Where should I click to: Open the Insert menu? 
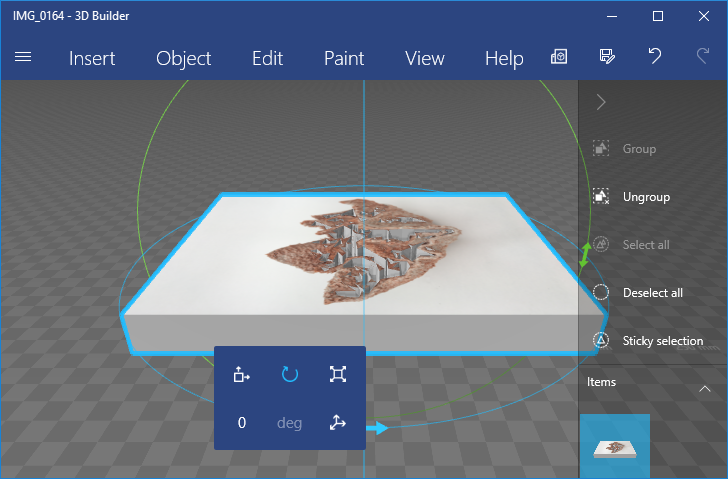(x=92, y=58)
